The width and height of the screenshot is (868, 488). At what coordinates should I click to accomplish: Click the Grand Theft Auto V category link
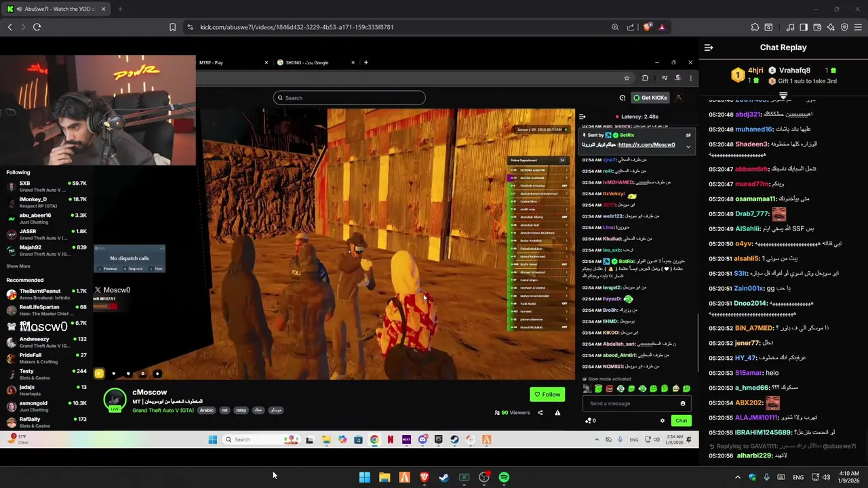[163, 410]
